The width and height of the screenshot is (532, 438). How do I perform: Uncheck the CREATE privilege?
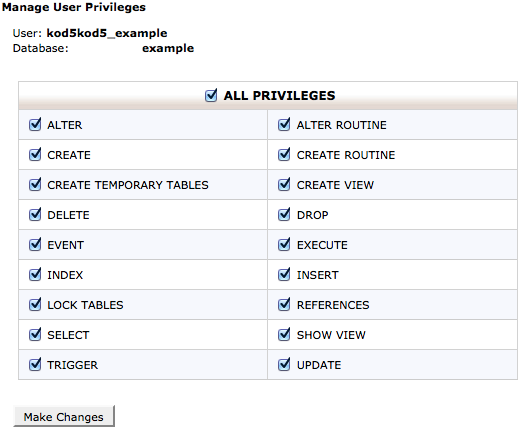[x=35, y=155]
